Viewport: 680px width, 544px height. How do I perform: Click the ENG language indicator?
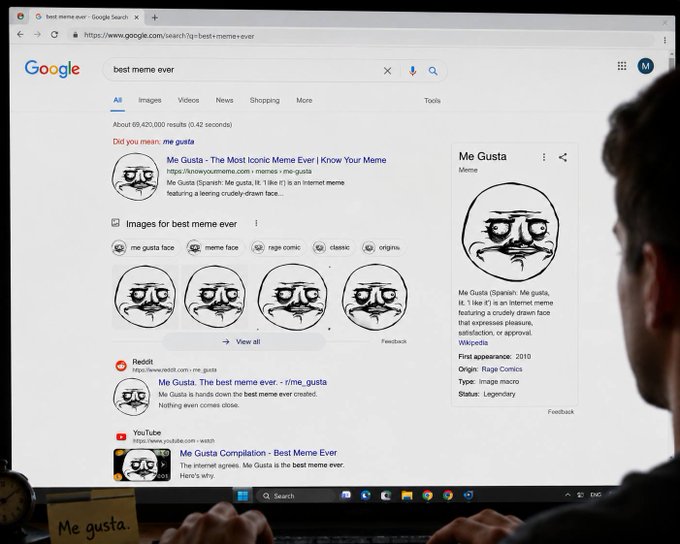point(596,495)
